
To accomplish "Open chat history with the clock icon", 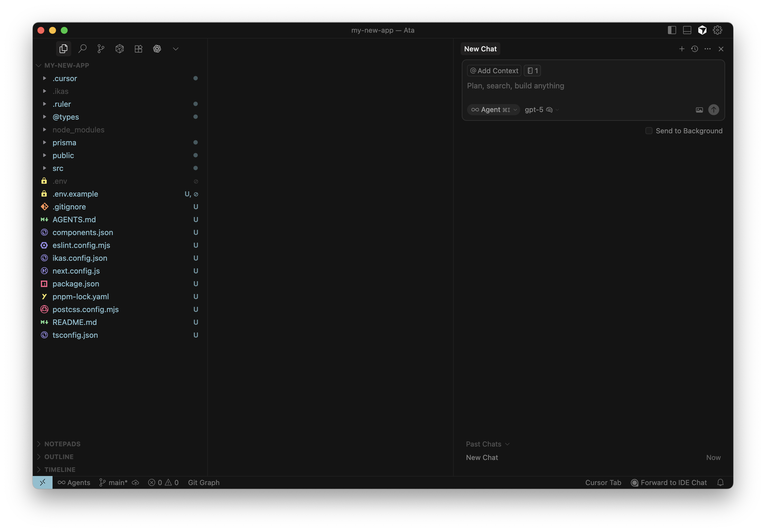I will tap(694, 49).
